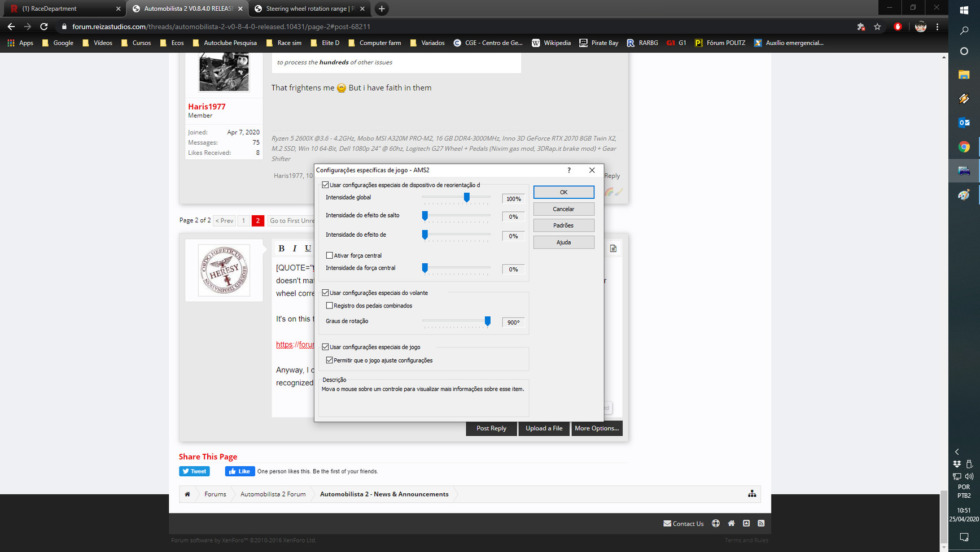Open the Computer farm bookmarks folder

point(374,43)
